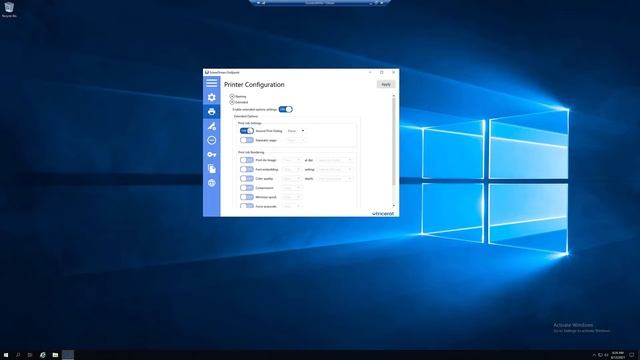This screenshot has height=360, width=640.
Task: Enable the Minimize spool switch
Action: pos(247,197)
